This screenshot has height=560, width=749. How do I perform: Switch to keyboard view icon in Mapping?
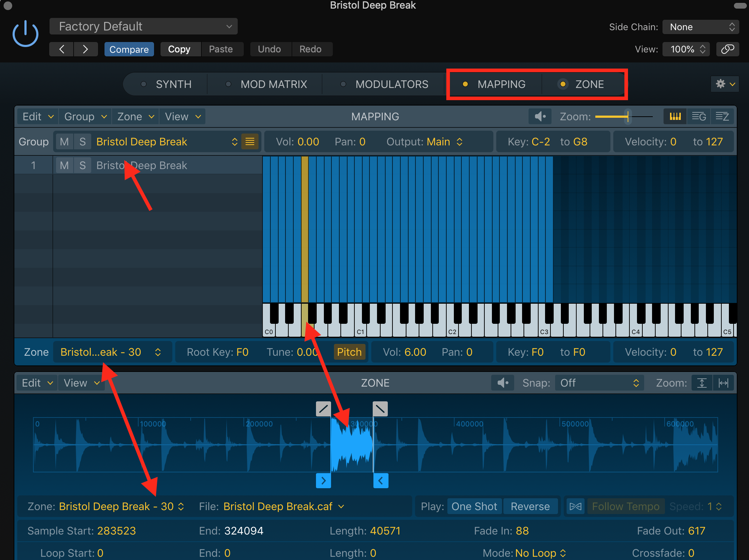pos(675,117)
